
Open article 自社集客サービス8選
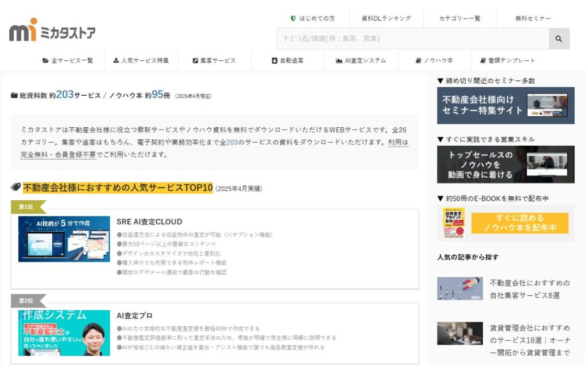coord(530,289)
